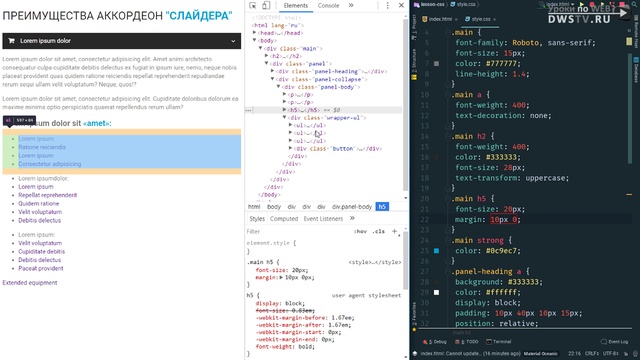640x360 pixels.
Task: Open the Styles tab
Action: tap(257, 219)
